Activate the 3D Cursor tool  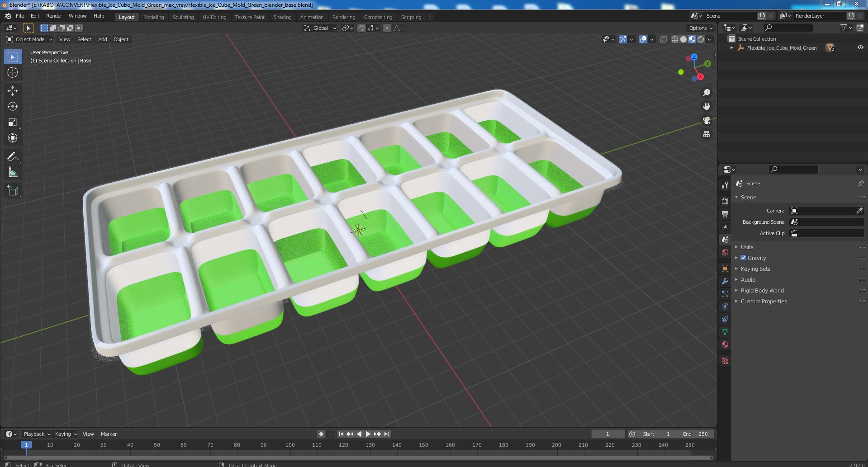(13, 72)
